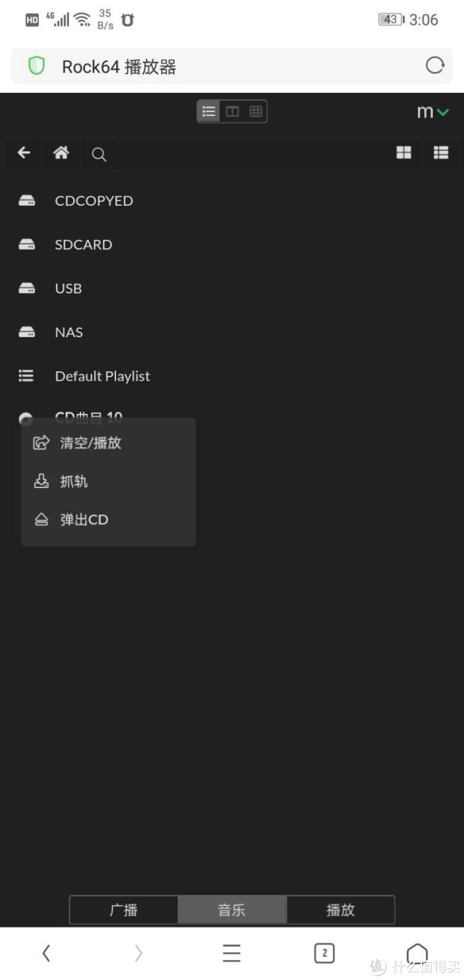464x980 pixels.
Task: Open the browser hamburger menu
Action: click(231, 953)
